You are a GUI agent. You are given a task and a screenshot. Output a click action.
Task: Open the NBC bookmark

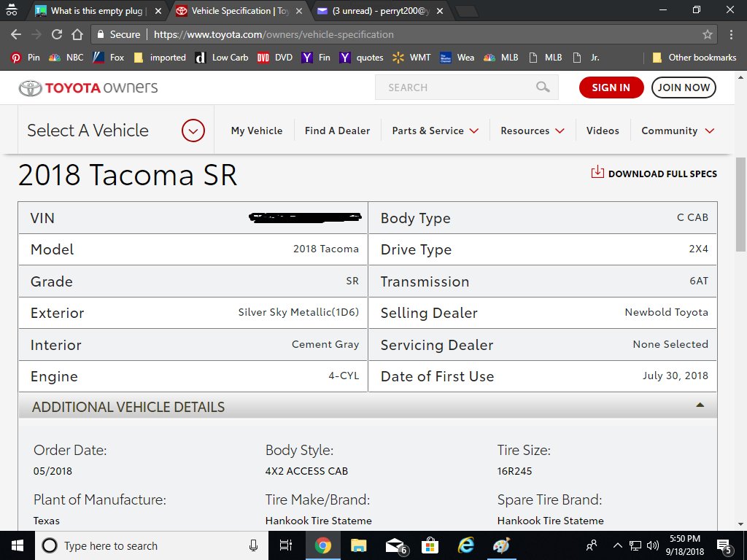tap(66, 58)
